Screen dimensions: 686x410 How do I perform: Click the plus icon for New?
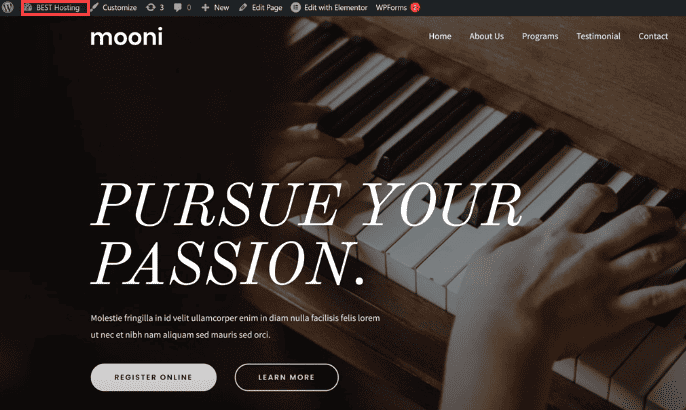coord(205,7)
